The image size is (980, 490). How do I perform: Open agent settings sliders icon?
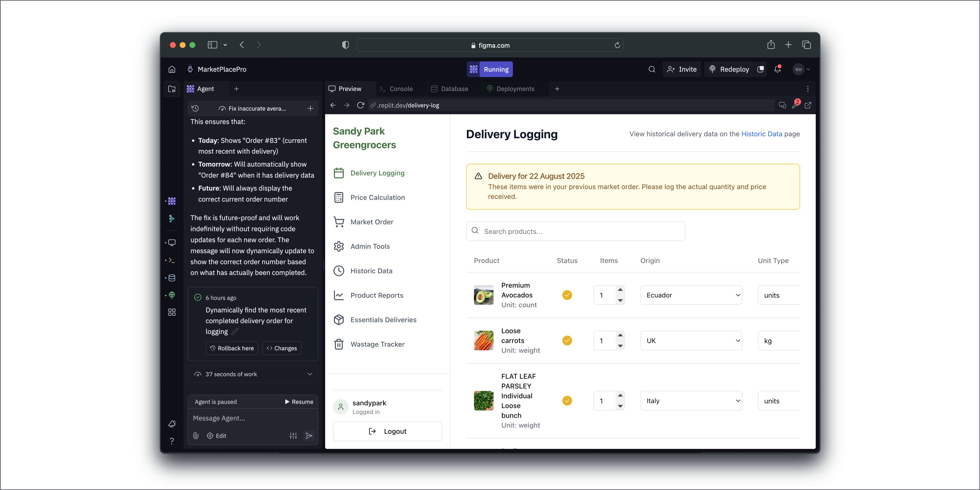tap(293, 436)
